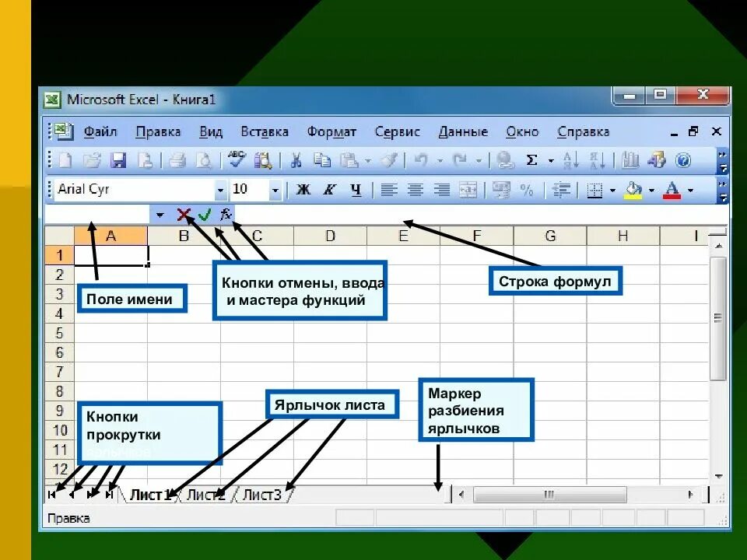This screenshot has width=747, height=560.
Task: Open Print Preview with the magnifier icon
Action: (204, 160)
